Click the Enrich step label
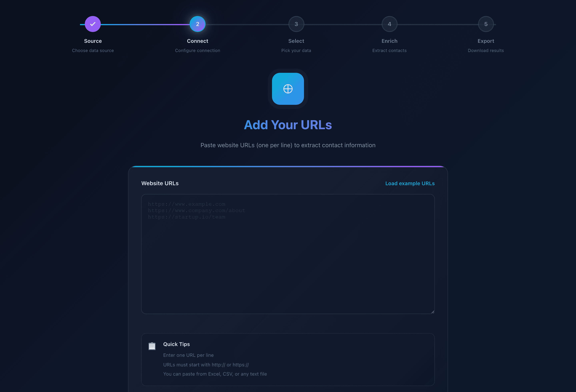 point(389,41)
